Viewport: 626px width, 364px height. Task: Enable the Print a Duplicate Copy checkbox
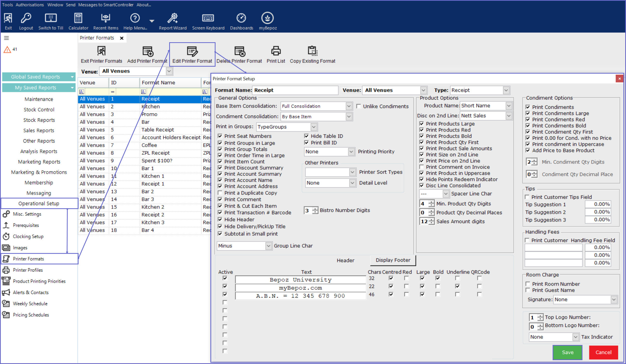point(220,193)
